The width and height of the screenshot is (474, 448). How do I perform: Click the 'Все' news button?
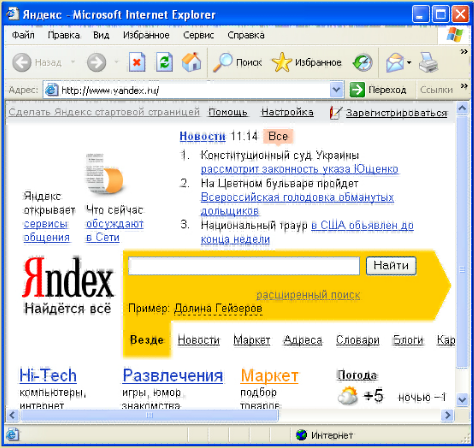click(278, 136)
